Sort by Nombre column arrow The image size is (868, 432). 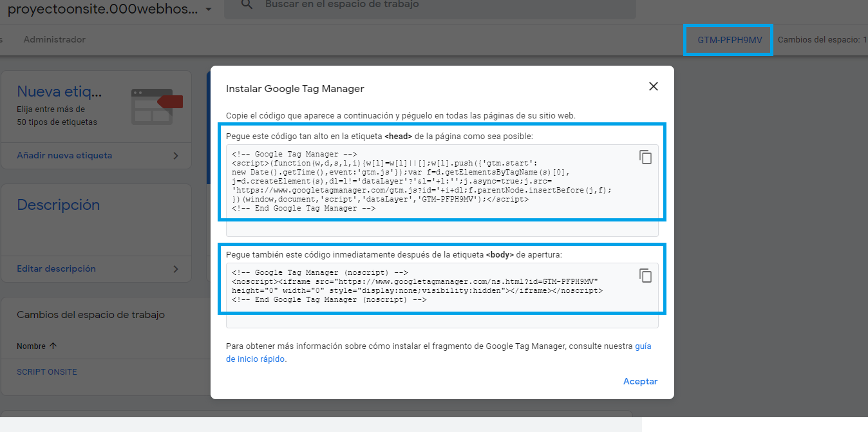[x=53, y=346]
